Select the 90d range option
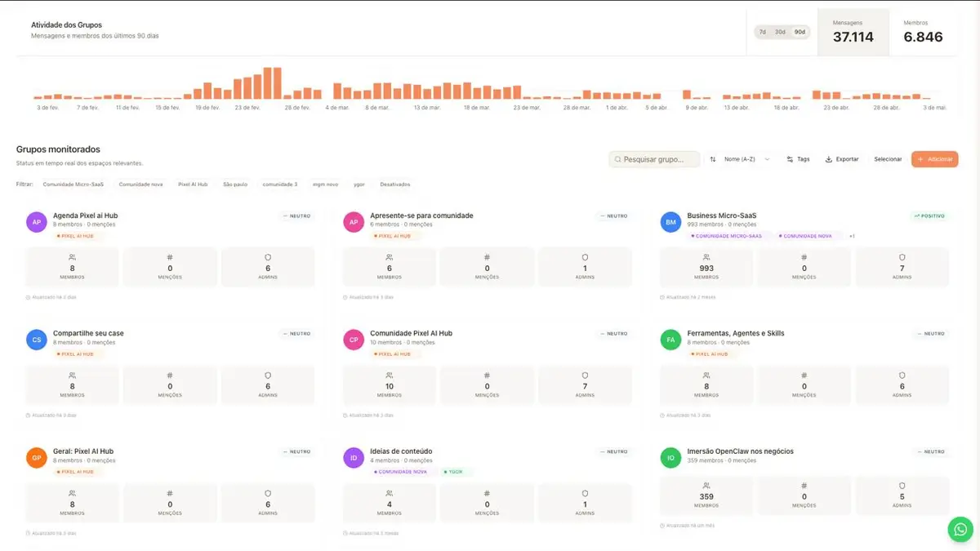Screen dimensions: 980x551 point(800,32)
